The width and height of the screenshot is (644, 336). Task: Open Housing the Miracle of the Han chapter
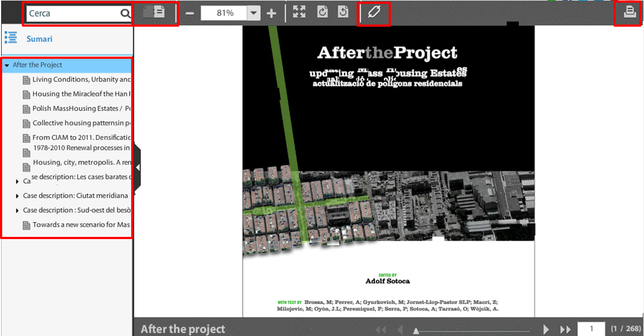81,94
